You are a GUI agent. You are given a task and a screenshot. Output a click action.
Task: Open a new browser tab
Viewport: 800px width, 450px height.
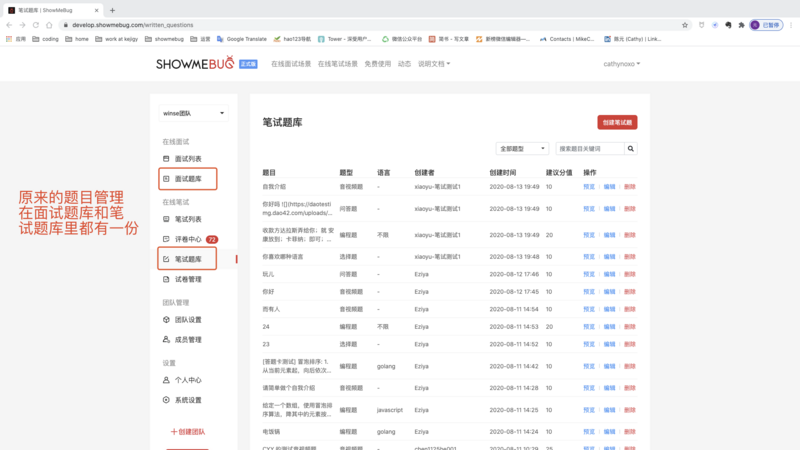112,10
